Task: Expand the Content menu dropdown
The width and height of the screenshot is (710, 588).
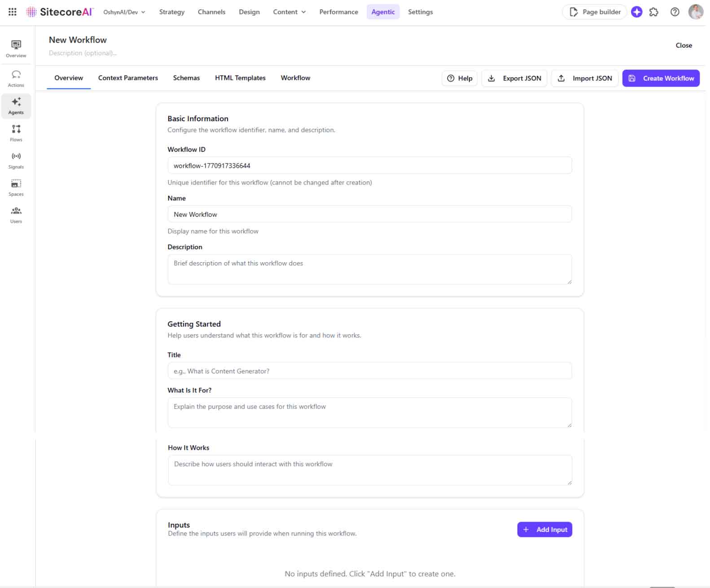Action: 289,12
